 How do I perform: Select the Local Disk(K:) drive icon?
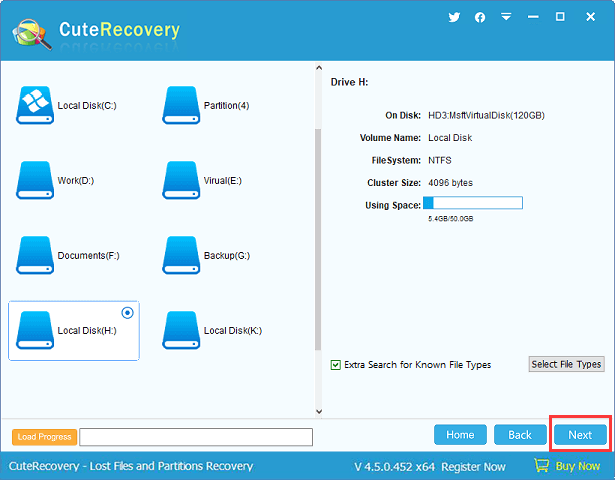(181, 330)
